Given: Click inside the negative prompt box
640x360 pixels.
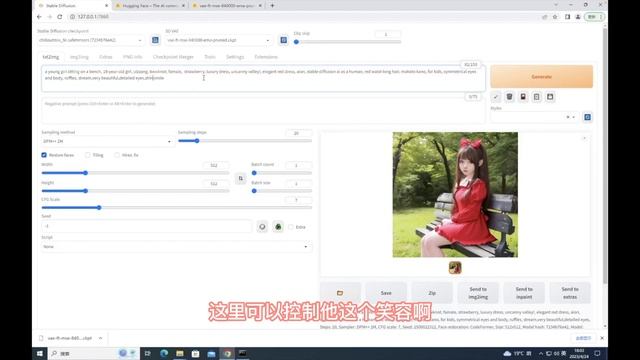Looking at the screenshot, I should [x=263, y=110].
